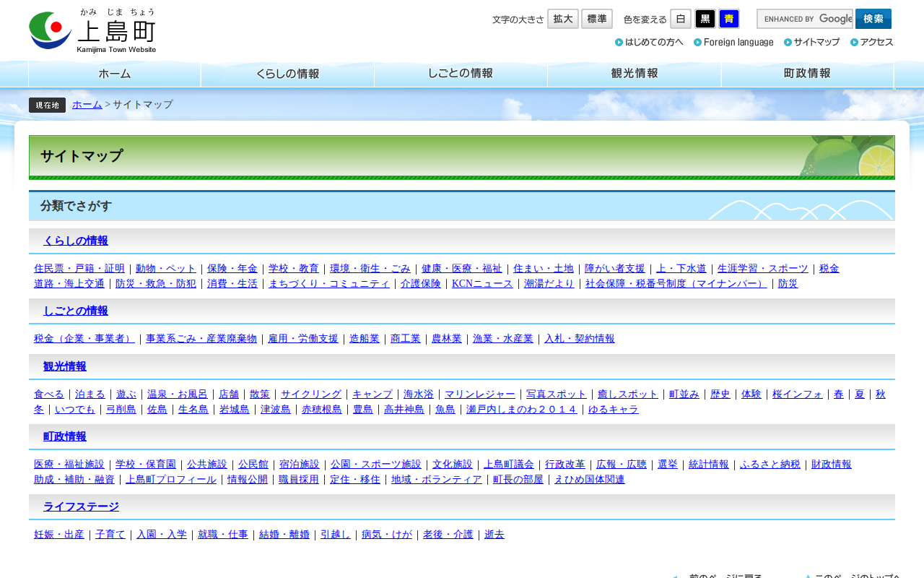The height and width of the screenshot is (578, 924).
Task: Open 事業系ごみ・産業廃棄物 link
Action: [x=201, y=339]
